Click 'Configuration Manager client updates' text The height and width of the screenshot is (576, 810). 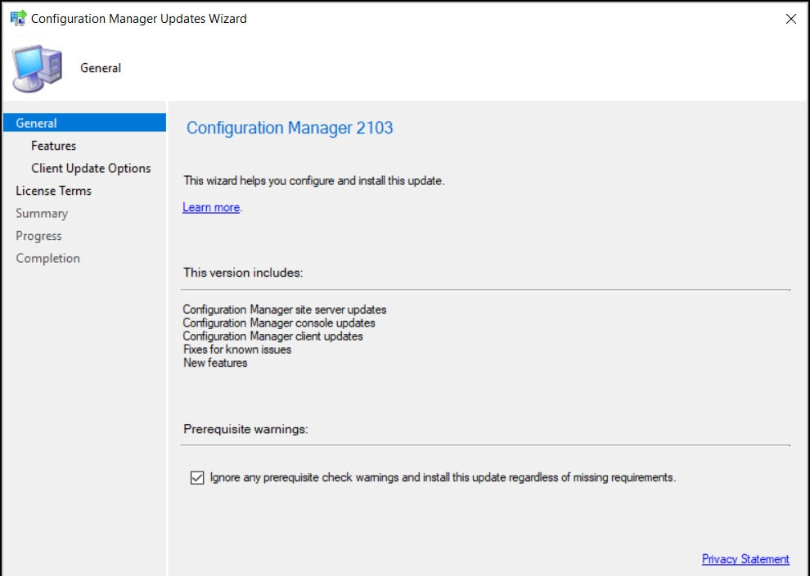(273, 336)
